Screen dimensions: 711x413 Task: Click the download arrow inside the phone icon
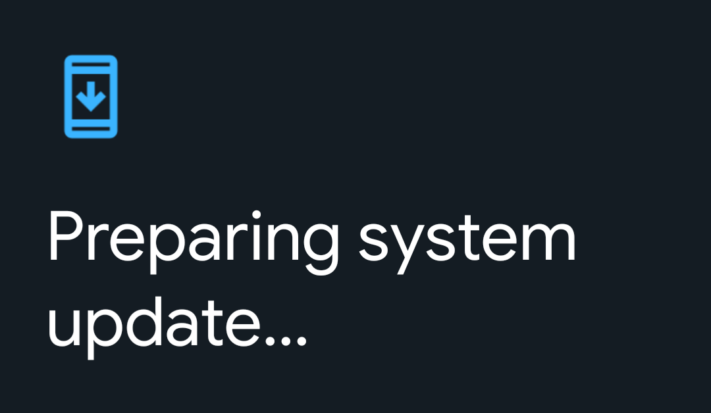coord(91,96)
